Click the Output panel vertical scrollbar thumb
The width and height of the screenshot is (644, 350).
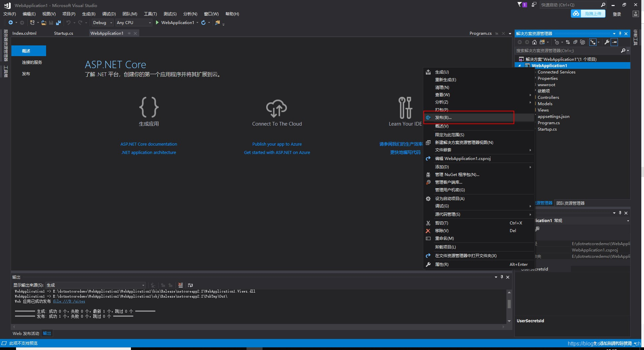(x=509, y=304)
